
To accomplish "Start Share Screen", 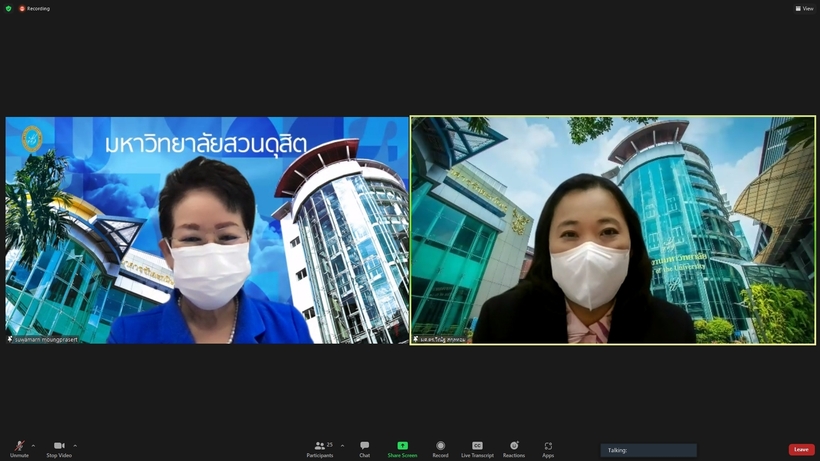I will tap(402, 449).
